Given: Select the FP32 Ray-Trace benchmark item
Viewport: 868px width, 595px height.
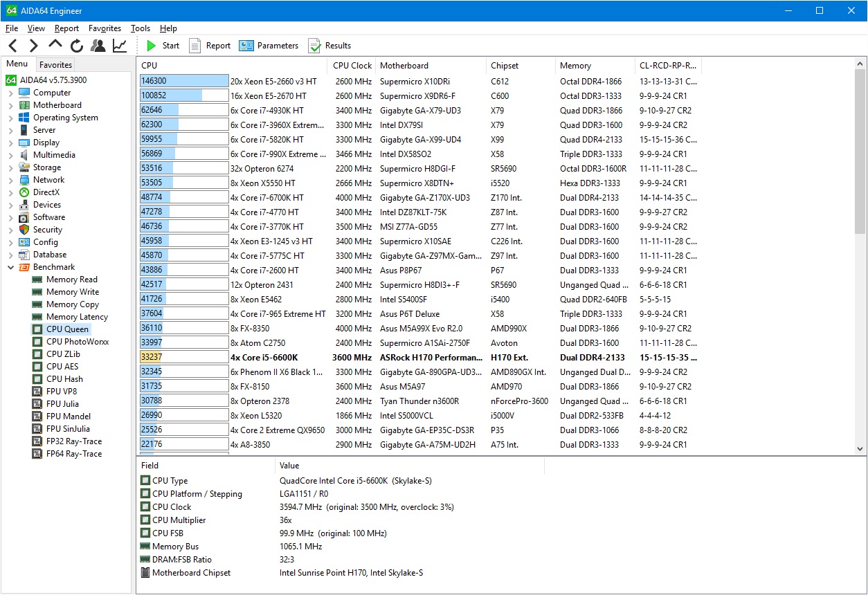Looking at the screenshot, I should coord(74,441).
